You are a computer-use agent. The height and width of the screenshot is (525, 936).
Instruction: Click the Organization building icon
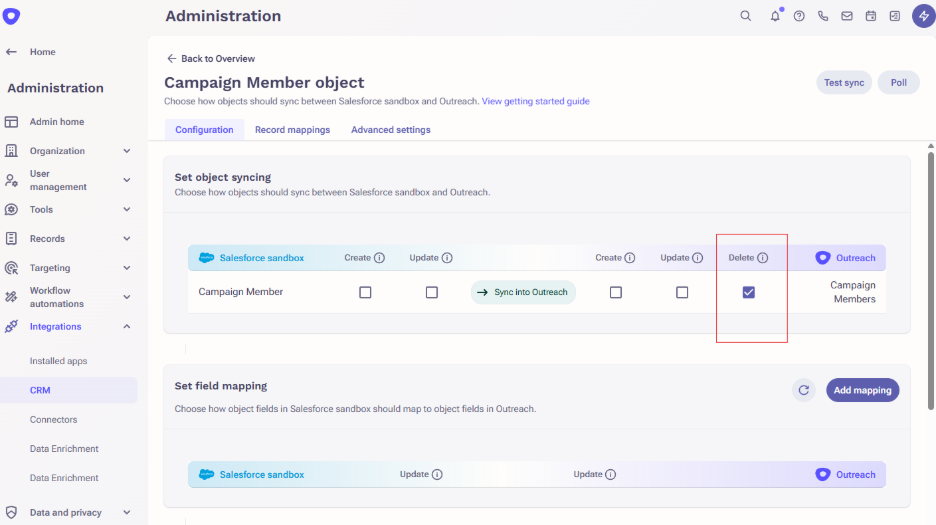click(x=11, y=151)
